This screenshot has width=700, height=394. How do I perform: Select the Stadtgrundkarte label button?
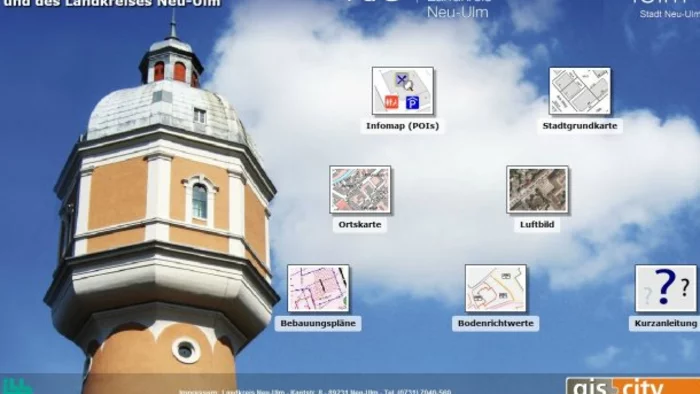pyautogui.click(x=580, y=126)
